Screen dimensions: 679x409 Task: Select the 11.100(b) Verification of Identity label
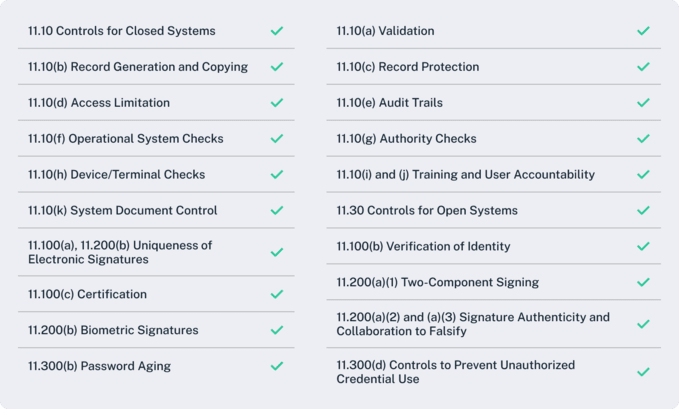(x=423, y=247)
